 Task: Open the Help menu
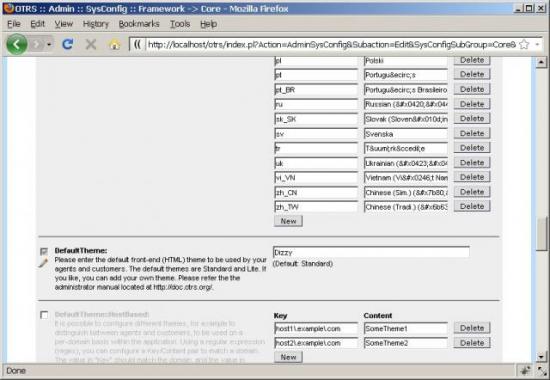208,24
